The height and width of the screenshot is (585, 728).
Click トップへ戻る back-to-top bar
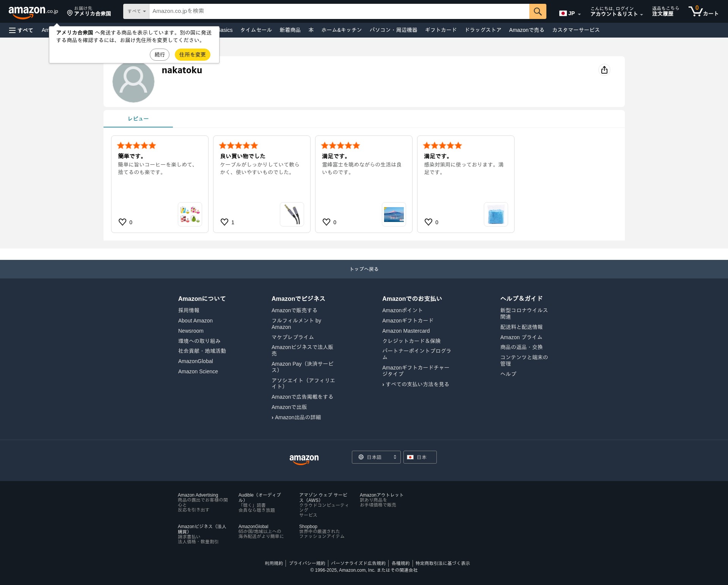(364, 269)
